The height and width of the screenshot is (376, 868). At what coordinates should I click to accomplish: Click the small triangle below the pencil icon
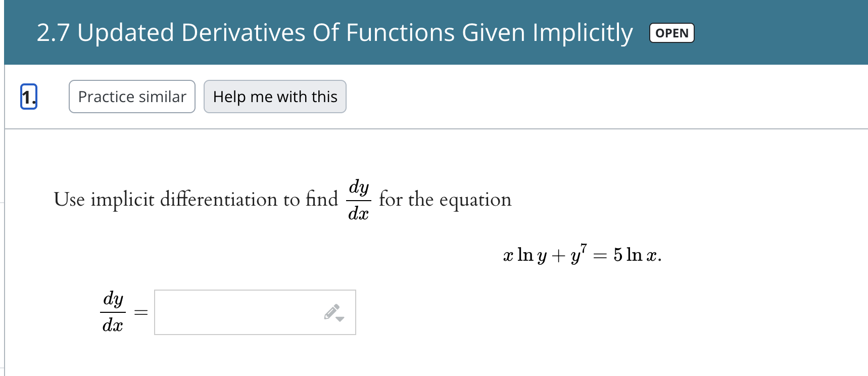click(x=341, y=319)
